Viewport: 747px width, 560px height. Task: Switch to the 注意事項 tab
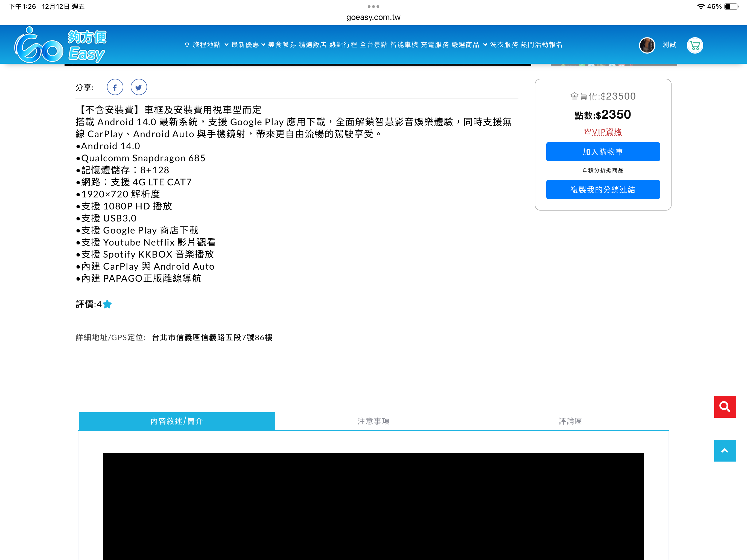coord(373,421)
